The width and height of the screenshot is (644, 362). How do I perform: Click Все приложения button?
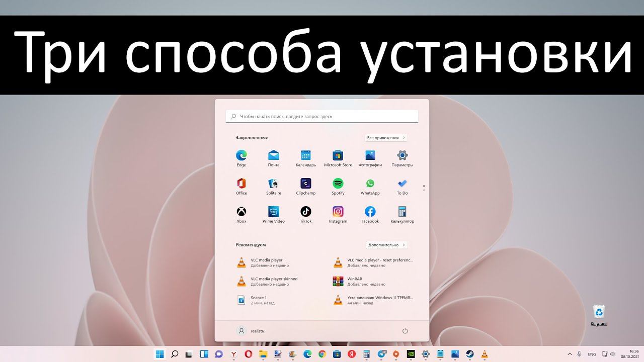pos(386,138)
